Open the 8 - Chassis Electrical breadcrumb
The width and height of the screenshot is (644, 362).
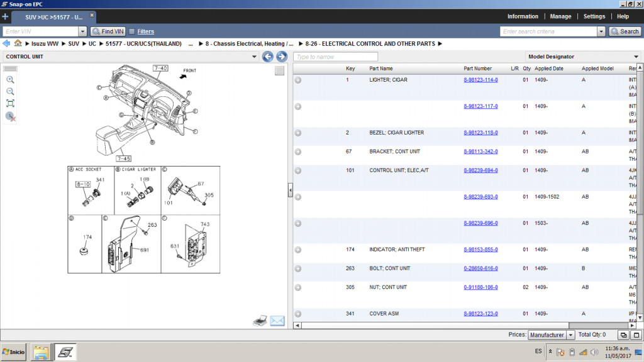pos(249,43)
